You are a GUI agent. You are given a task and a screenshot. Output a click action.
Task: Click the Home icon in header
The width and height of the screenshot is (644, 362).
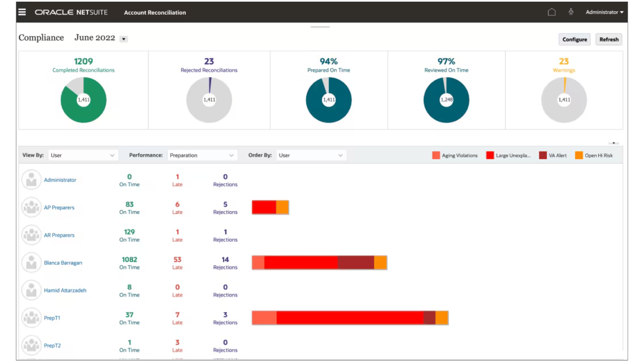coord(552,12)
